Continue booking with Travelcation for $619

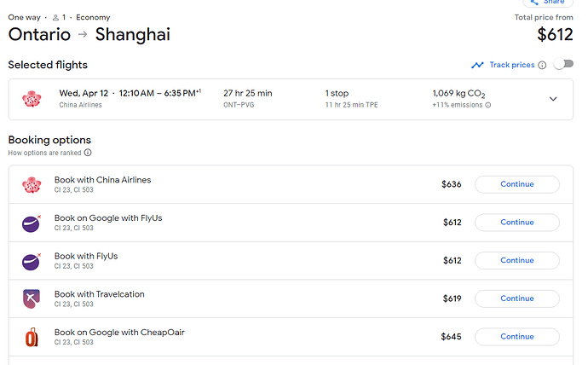516,298
